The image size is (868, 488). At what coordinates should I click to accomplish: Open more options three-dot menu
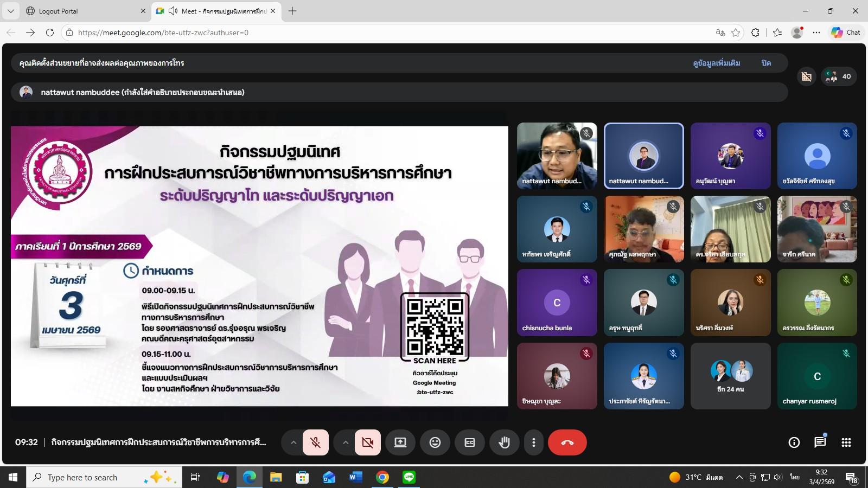pyautogui.click(x=534, y=442)
